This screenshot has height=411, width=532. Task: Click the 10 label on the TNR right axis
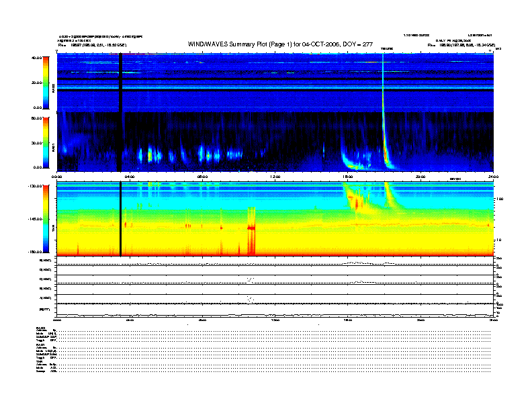(500, 240)
